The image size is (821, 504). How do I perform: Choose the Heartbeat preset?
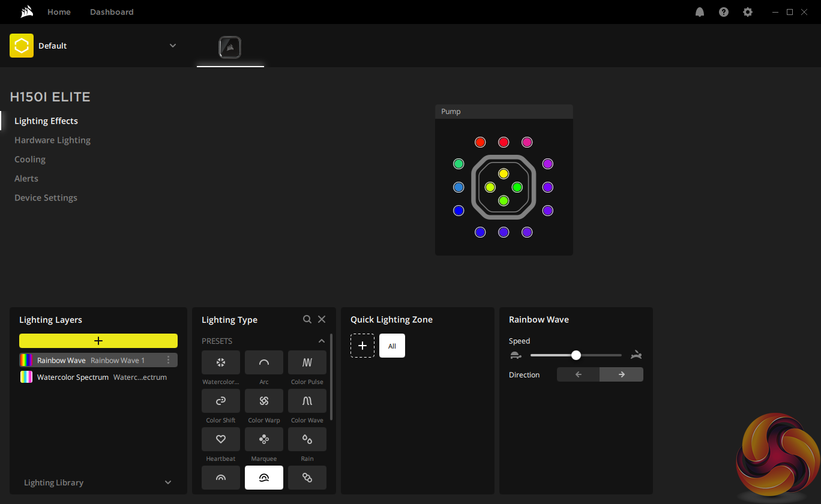coord(221,439)
